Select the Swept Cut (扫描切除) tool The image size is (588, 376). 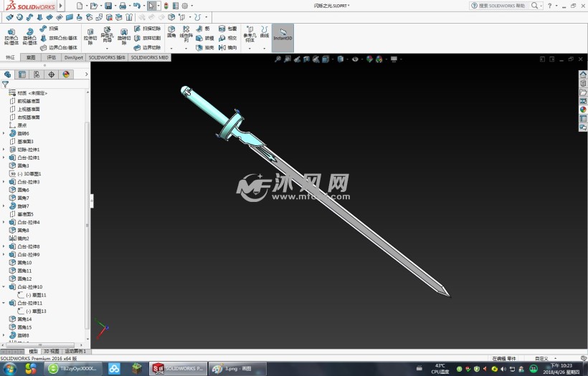[x=148, y=29]
